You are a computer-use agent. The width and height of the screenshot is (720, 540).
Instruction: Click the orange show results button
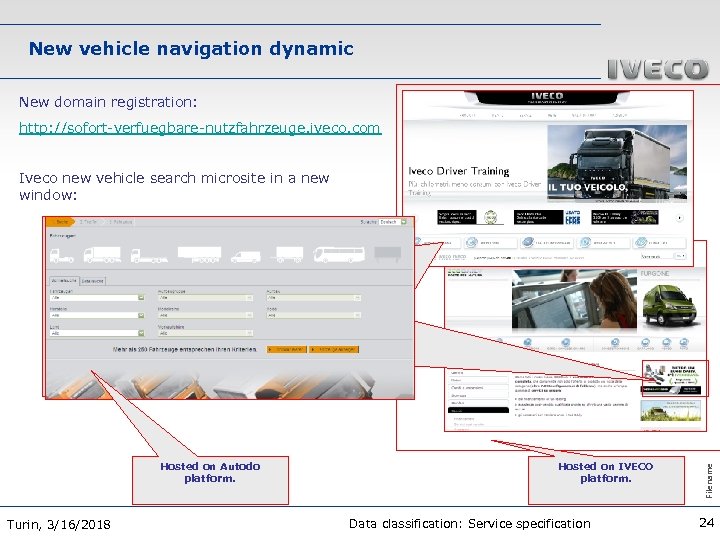tap(334, 349)
